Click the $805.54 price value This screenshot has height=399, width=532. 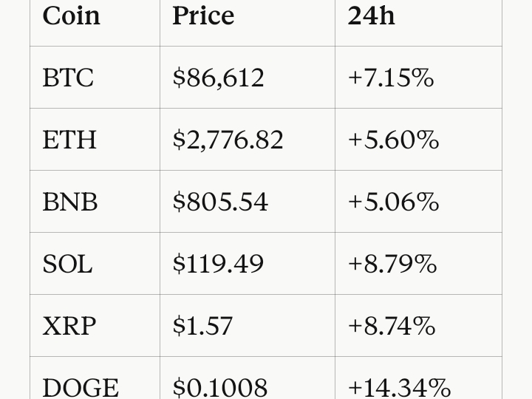220,202
